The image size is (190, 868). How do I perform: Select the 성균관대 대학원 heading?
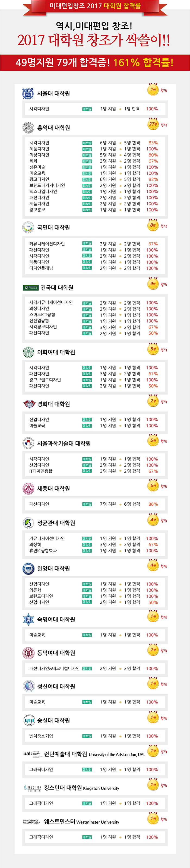(x=56, y=523)
